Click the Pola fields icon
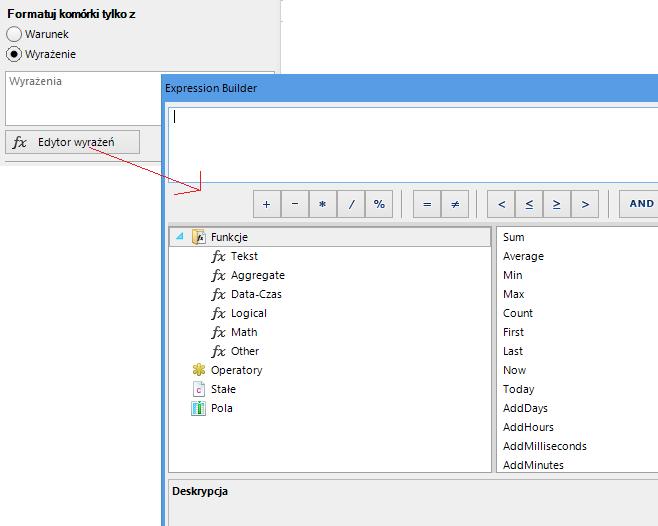Viewport: 658px width, 526px height. [x=198, y=408]
